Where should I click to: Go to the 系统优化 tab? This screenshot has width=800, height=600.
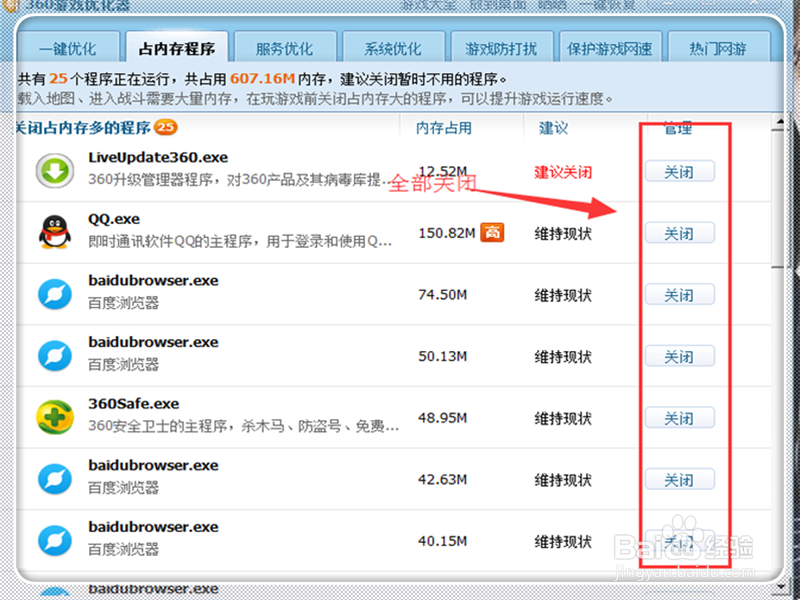393,49
